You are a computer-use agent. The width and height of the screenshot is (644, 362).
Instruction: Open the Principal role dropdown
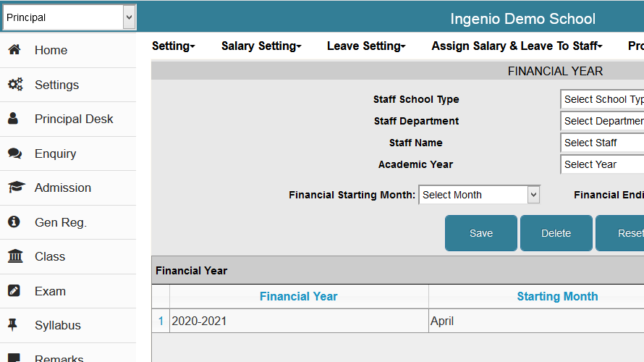pos(69,17)
